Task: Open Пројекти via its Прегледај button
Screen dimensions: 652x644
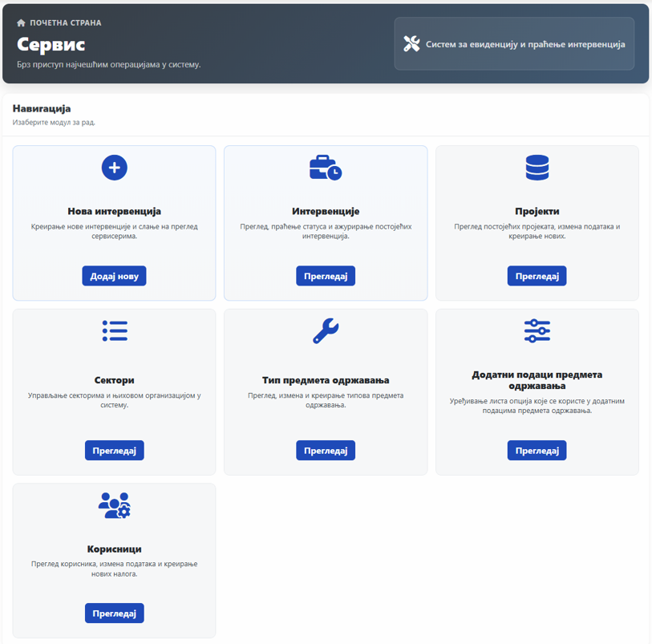Action: click(x=537, y=276)
